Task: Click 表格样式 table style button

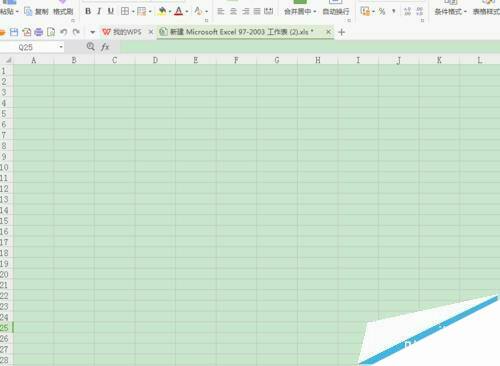Action: coord(486,11)
